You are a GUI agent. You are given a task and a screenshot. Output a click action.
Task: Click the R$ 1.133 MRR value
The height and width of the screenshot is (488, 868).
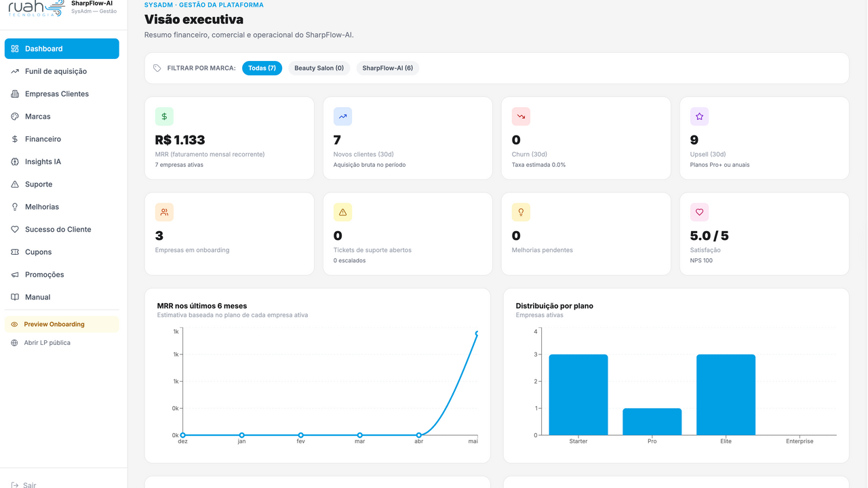pyautogui.click(x=180, y=140)
